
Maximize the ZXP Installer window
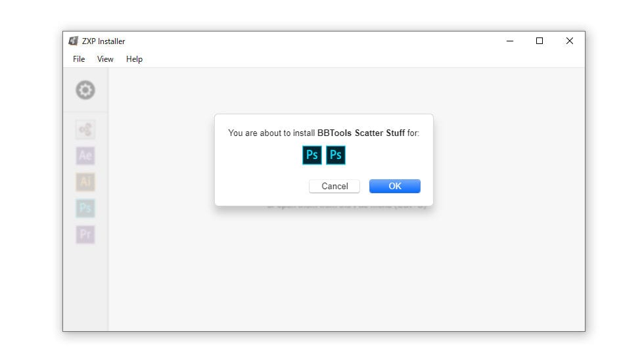point(540,41)
